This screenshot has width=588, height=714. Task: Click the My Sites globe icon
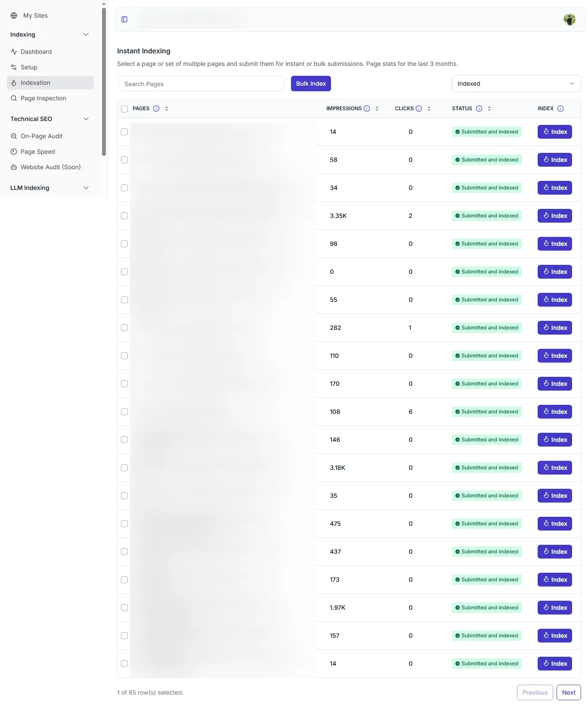(x=14, y=16)
